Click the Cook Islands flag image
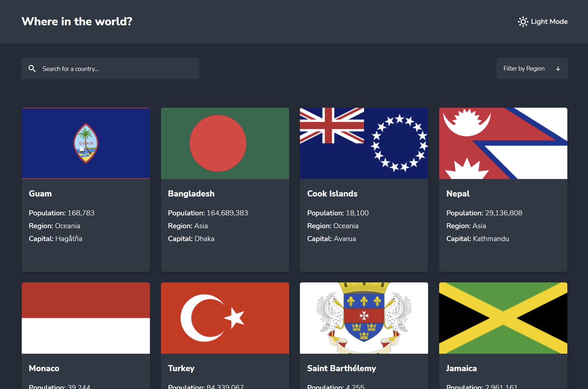 (364, 143)
